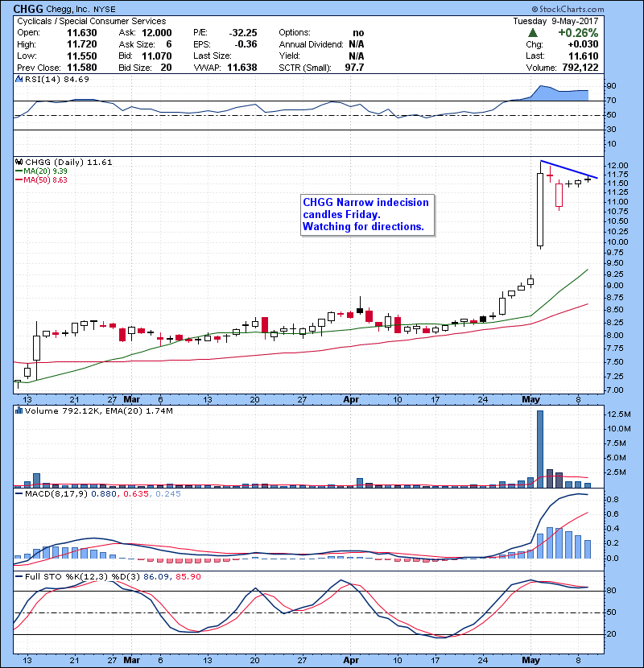Click the 'Apr' label on price chart axis

click(351, 400)
